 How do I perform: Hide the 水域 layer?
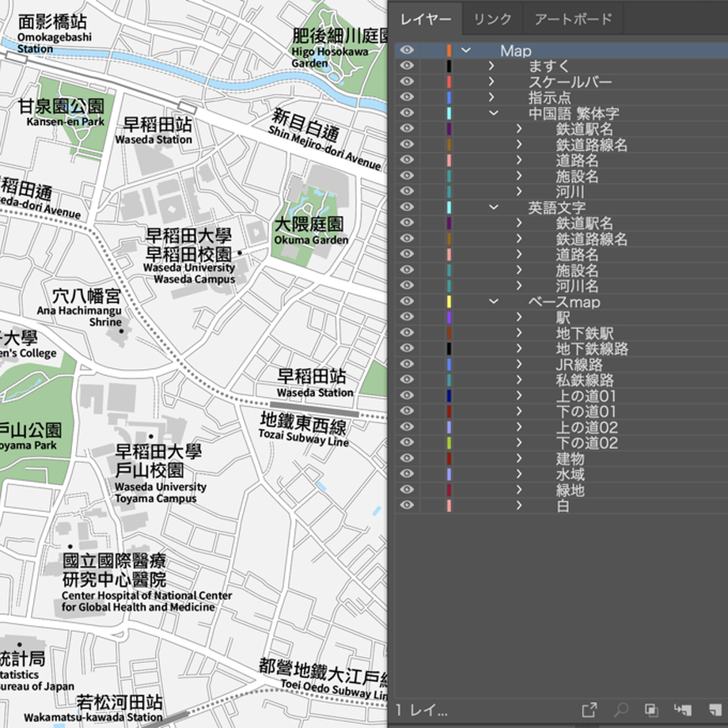coord(407,474)
